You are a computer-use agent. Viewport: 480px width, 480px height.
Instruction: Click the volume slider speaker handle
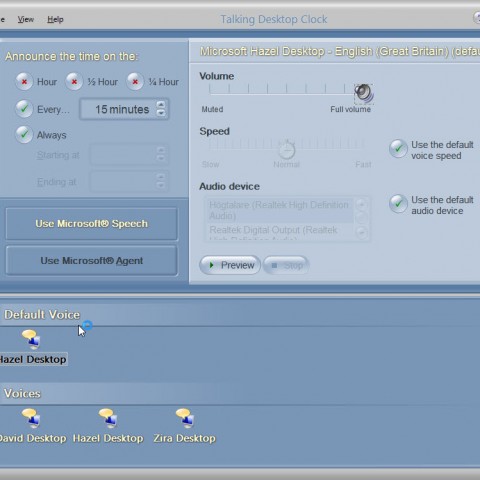click(x=363, y=93)
